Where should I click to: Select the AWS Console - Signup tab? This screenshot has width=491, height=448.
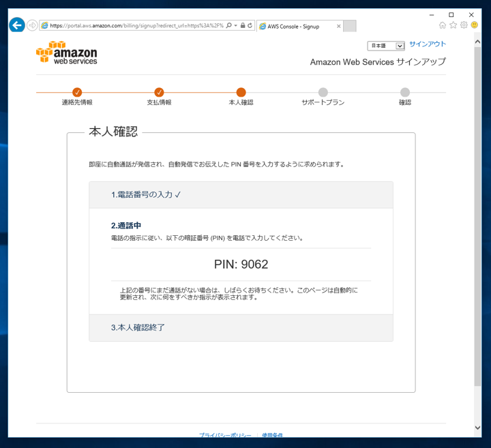click(x=299, y=27)
